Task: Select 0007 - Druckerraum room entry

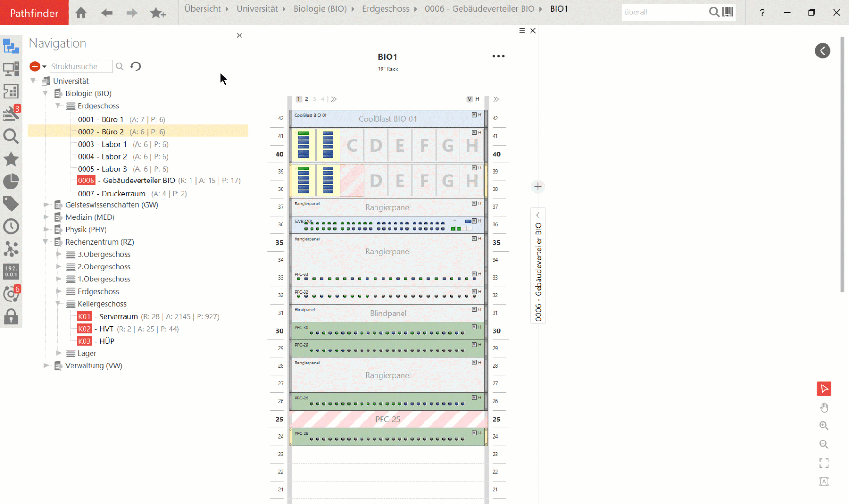Action: tap(112, 194)
